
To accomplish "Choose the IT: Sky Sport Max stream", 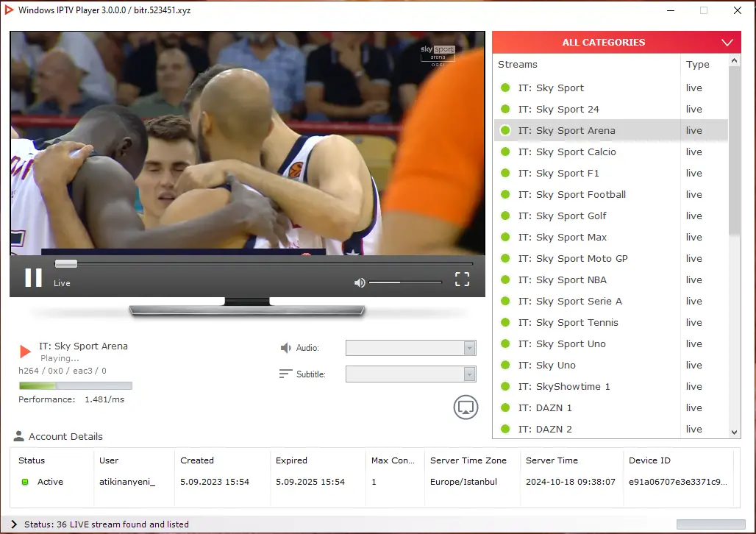I will click(x=610, y=237).
